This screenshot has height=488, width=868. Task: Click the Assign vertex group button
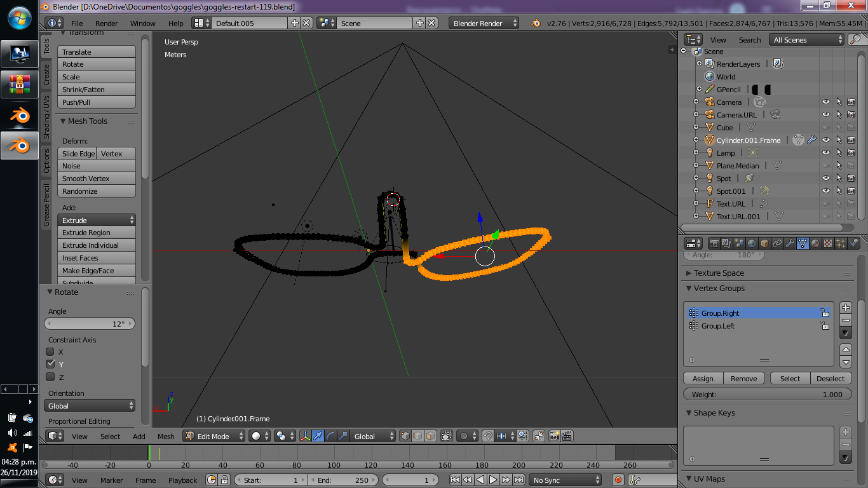coord(703,378)
